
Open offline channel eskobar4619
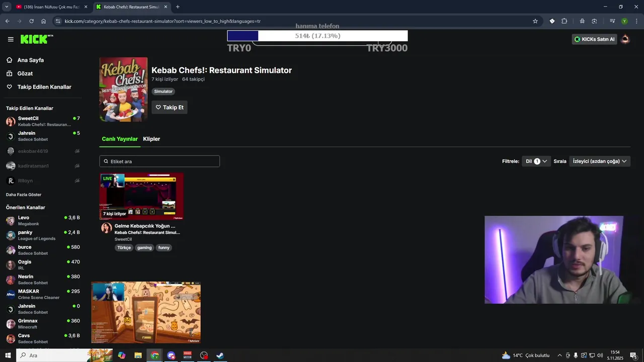pos(43,151)
